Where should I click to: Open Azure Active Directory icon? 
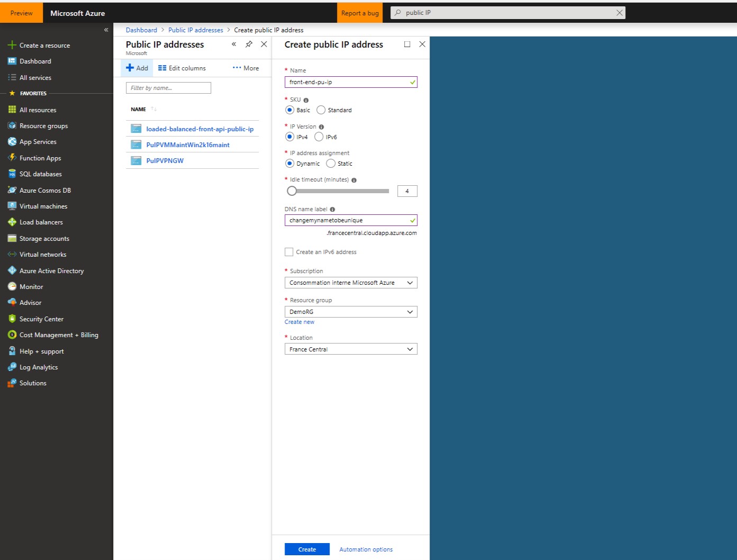click(12, 270)
